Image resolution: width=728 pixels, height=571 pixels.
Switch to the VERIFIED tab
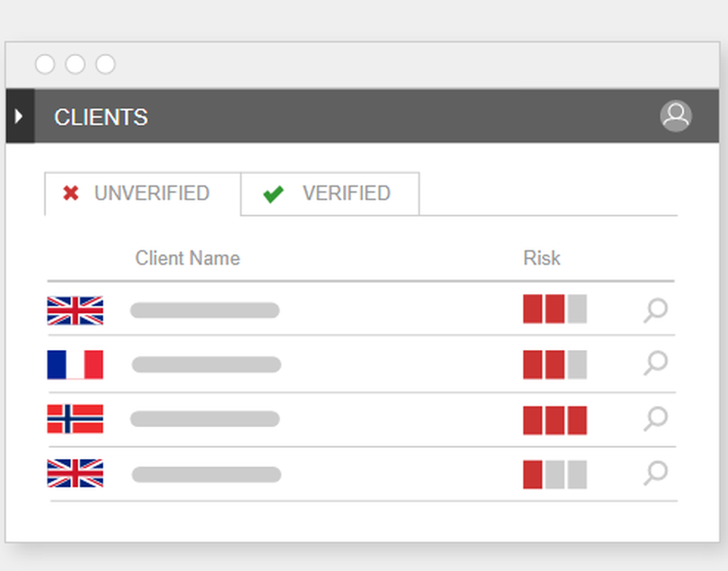coord(330,193)
